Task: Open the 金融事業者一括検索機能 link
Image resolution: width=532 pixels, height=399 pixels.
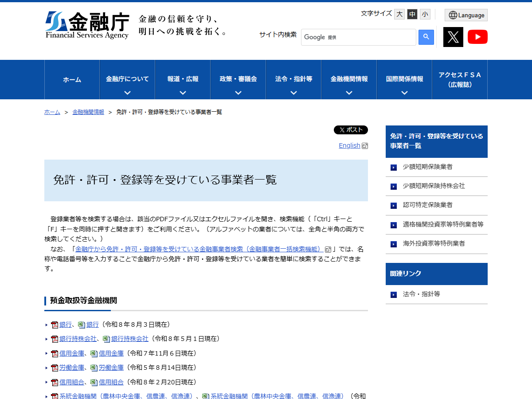Action: pos(199,249)
